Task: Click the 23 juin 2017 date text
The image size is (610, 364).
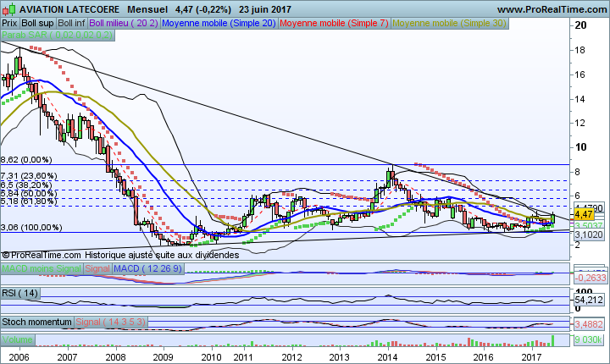Action: point(265,9)
